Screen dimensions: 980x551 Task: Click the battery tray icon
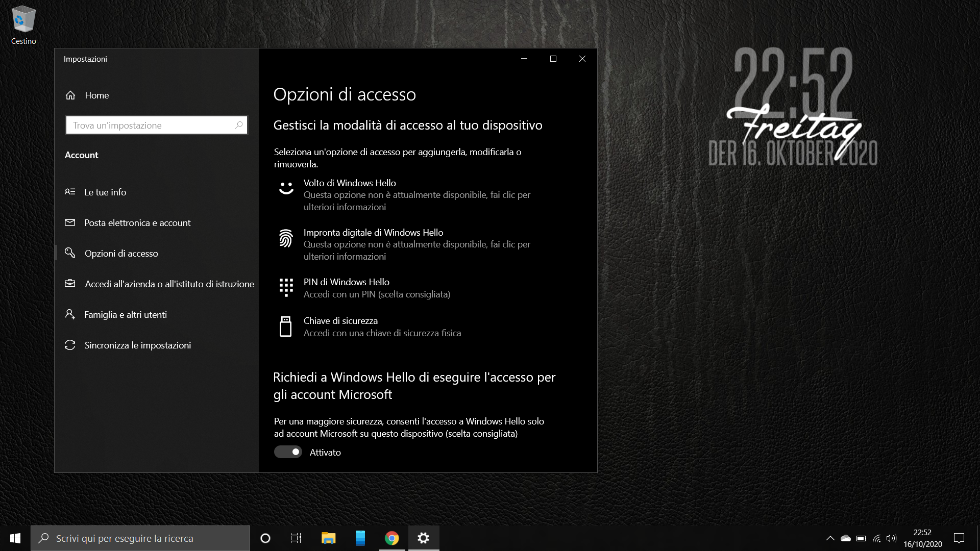[x=862, y=538]
